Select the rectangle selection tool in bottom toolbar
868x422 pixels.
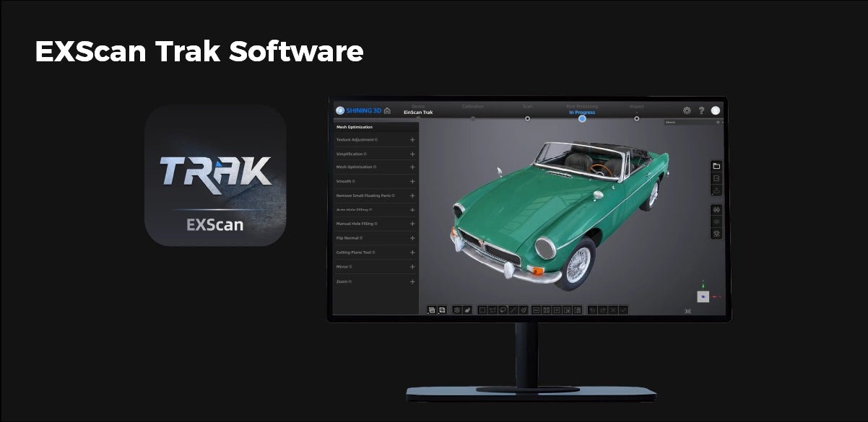(x=482, y=310)
